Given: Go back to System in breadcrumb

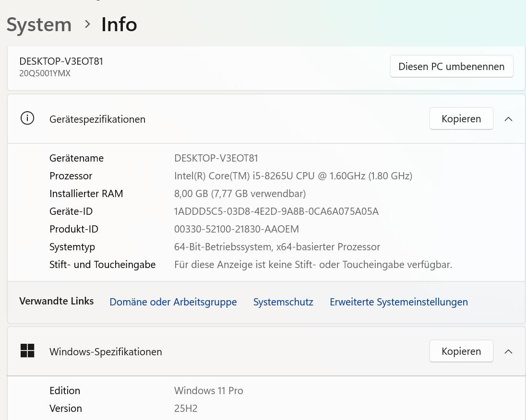Looking at the screenshot, I should click(39, 24).
